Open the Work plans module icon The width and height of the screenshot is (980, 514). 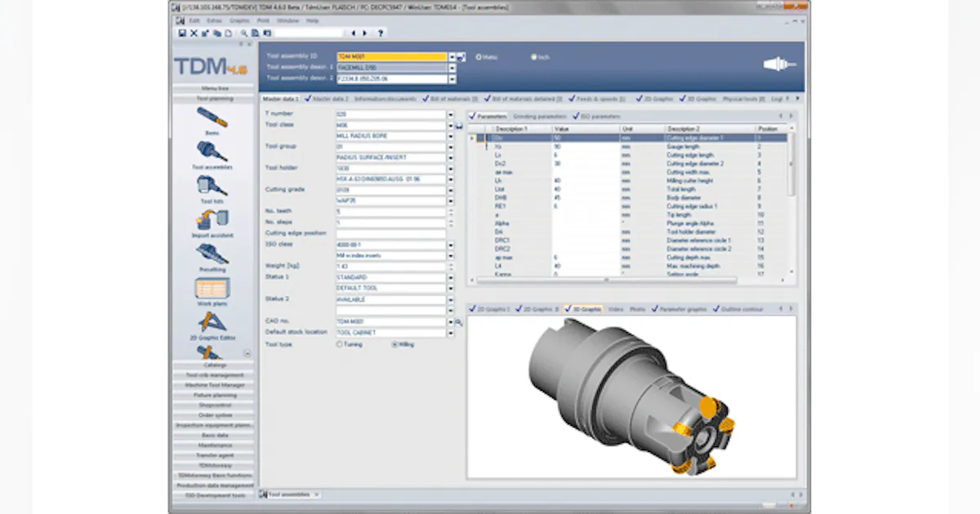click(212, 289)
